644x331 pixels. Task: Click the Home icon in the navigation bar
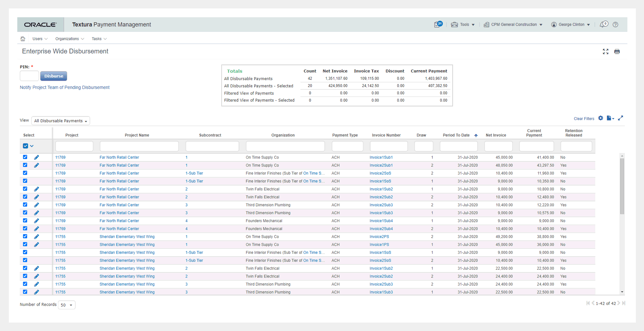pyautogui.click(x=23, y=39)
